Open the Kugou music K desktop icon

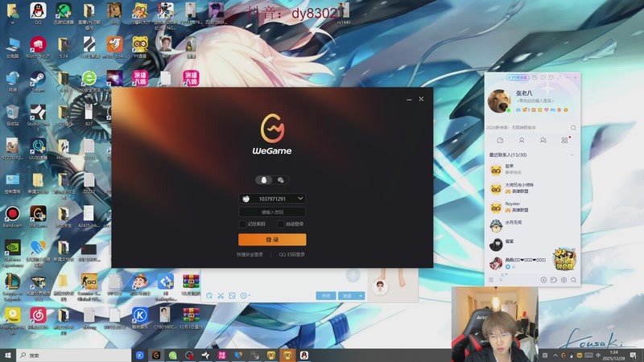click(x=140, y=318)
